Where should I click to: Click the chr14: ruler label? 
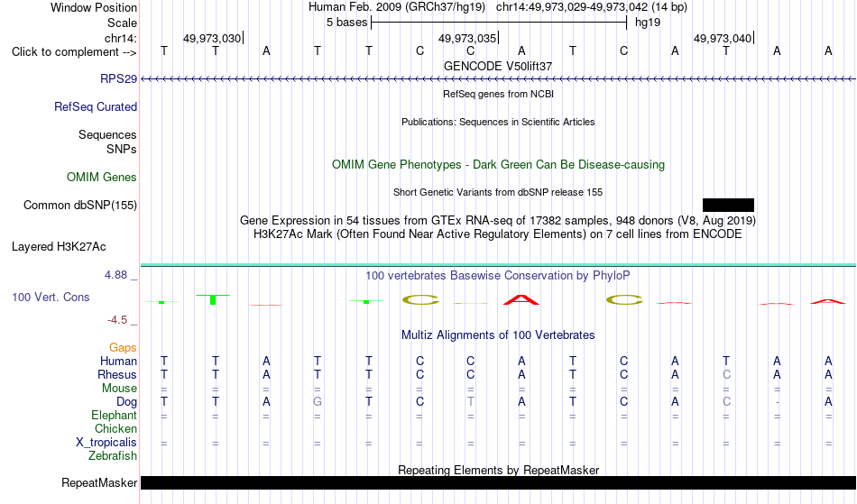click(x=120, y=38)
